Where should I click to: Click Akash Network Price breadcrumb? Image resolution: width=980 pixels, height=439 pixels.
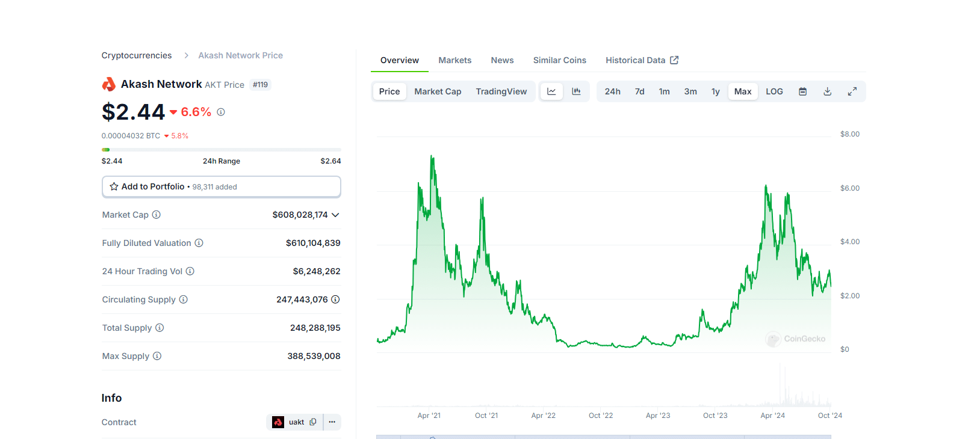pyautogui.click(x=241, y=55)
